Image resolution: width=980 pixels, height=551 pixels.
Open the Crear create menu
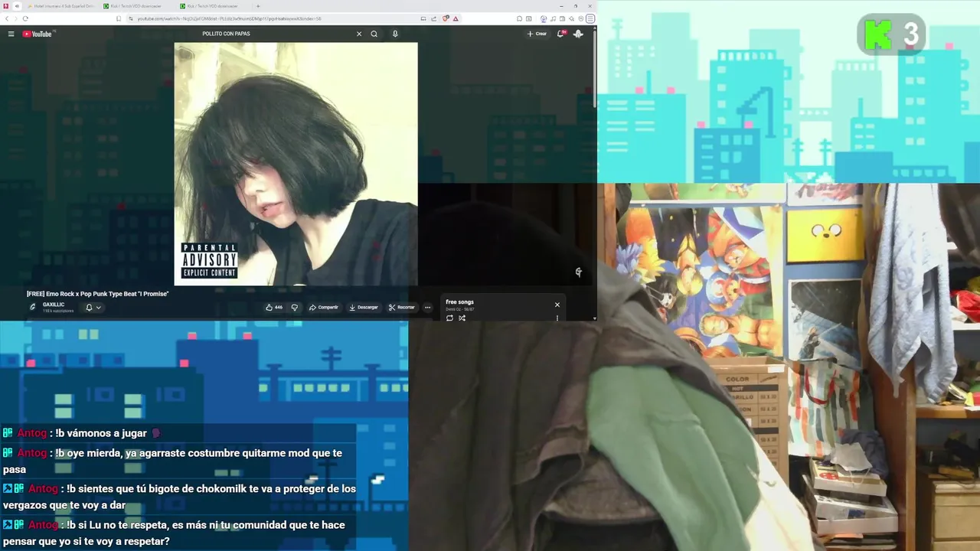click(537, 34)
